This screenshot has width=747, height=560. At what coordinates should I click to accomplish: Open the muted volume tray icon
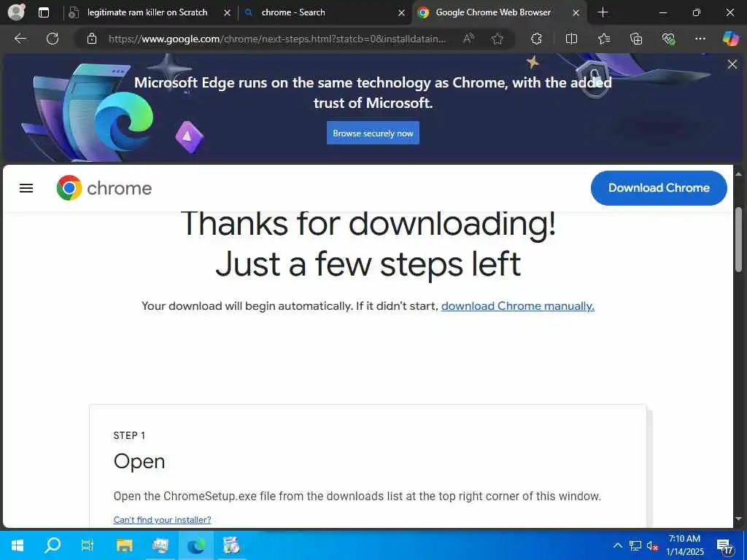[x=653, y=545]
